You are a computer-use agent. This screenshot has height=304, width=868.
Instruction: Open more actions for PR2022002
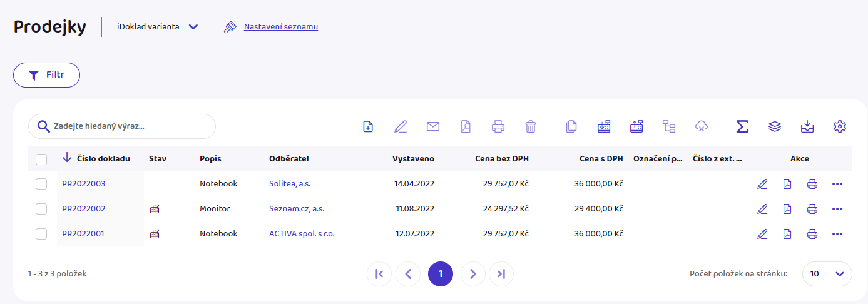tap(837, 209)
